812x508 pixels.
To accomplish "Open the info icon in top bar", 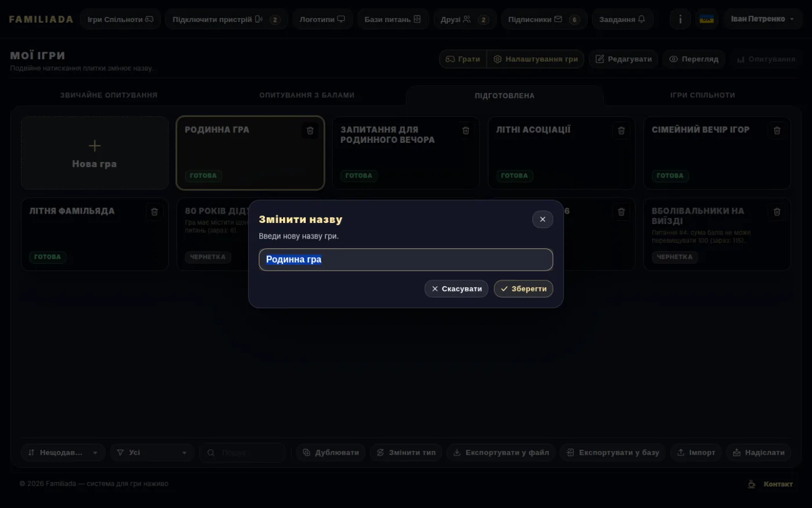I will 680,19.
